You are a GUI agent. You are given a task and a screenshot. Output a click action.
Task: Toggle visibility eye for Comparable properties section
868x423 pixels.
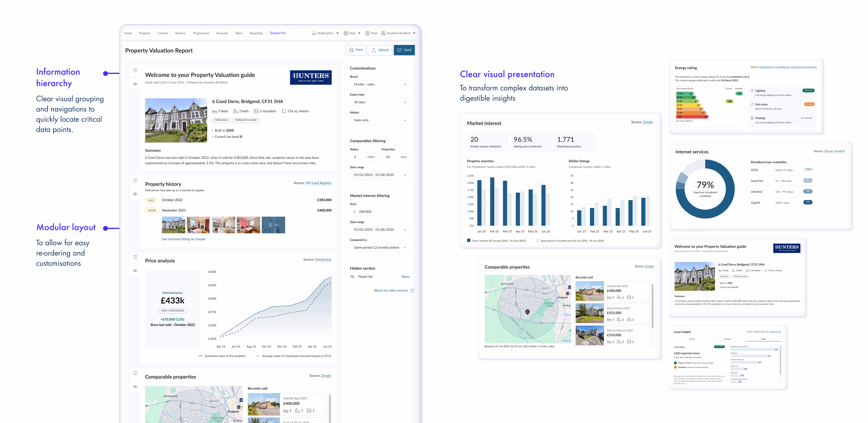point(135,387)
